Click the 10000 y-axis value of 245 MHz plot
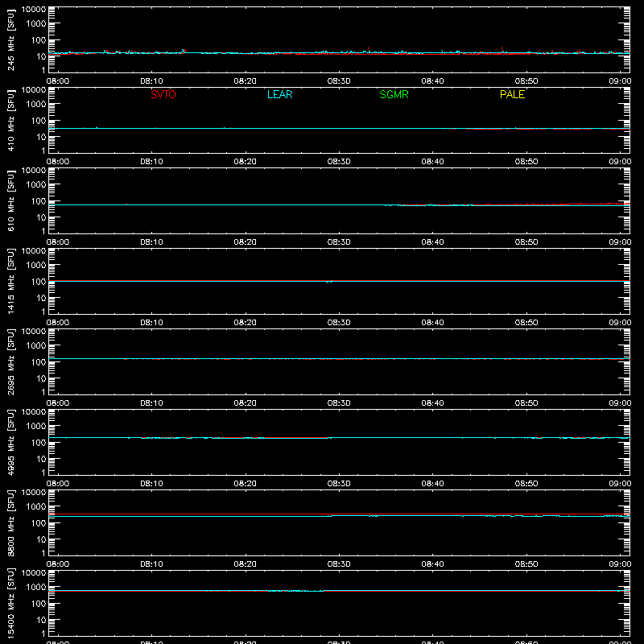 click(34, 9)
